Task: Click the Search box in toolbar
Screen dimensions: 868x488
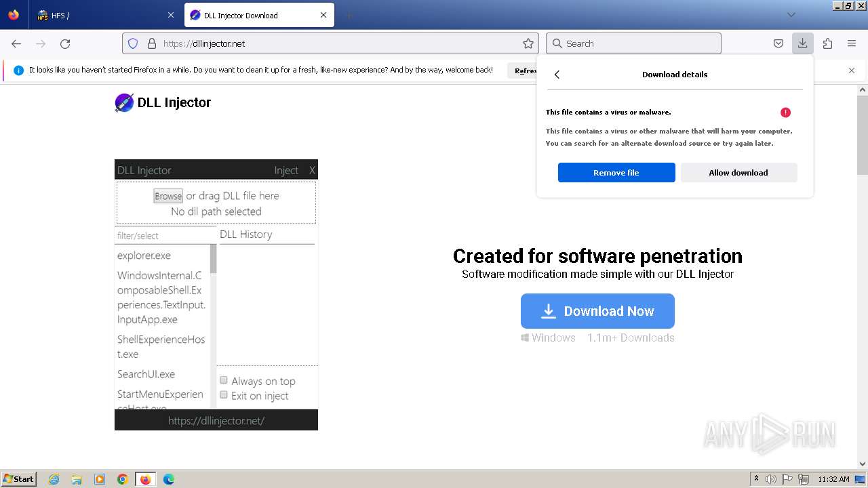Action: [x=633, y=43]
